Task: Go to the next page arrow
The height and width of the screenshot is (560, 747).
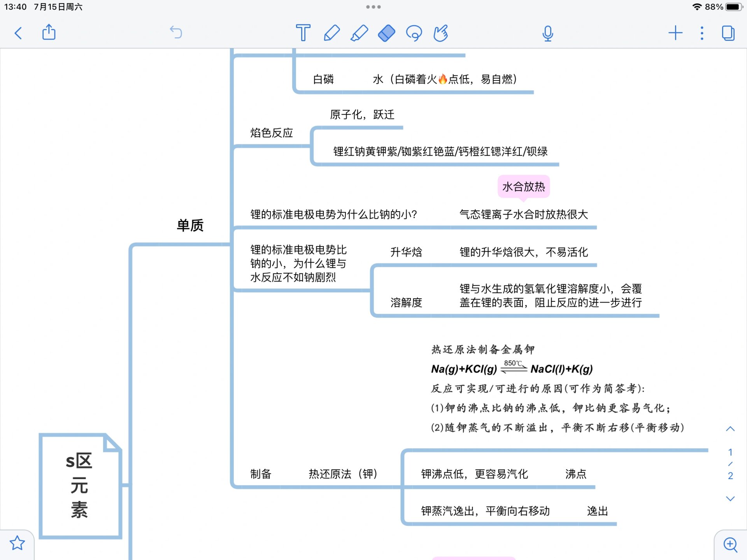Action: coord(730,499)
